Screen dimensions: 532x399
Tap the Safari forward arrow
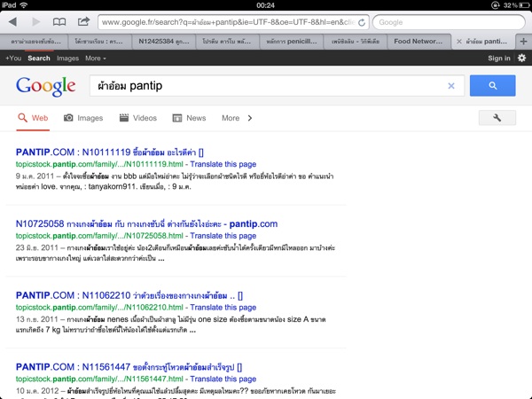tap(36, 22)
